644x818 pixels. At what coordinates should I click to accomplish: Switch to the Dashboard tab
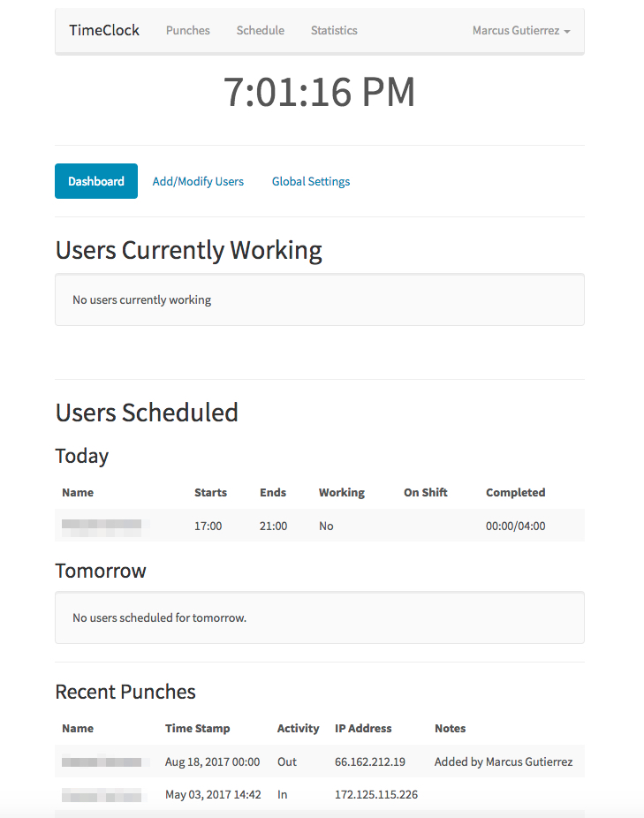[95, 180]
